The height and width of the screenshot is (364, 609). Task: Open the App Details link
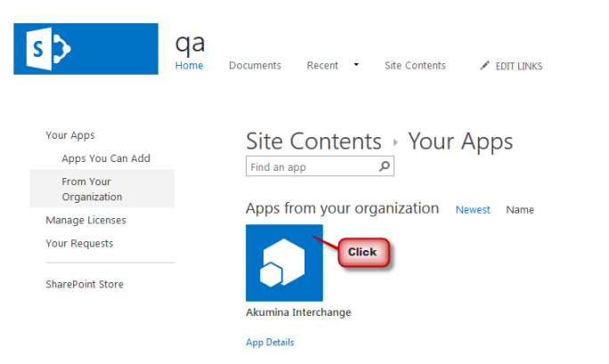[270, 343]
